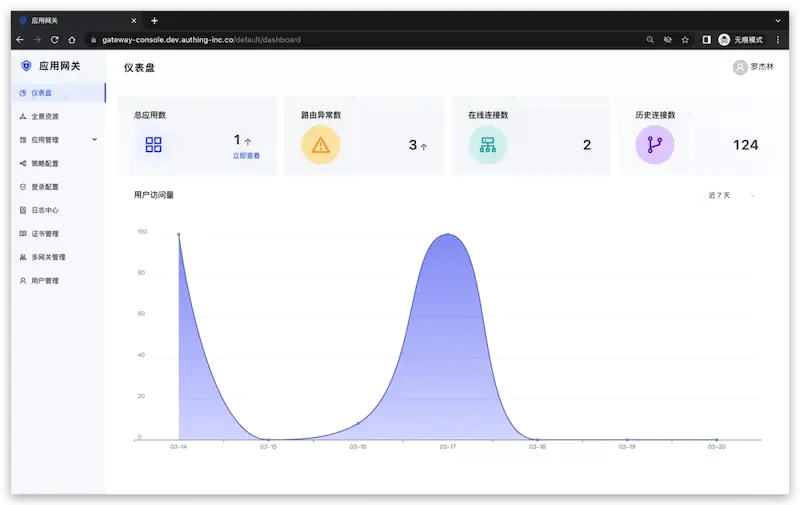Click the 03-14 chart data point
The image size is (800, 505).
(179, 234)
